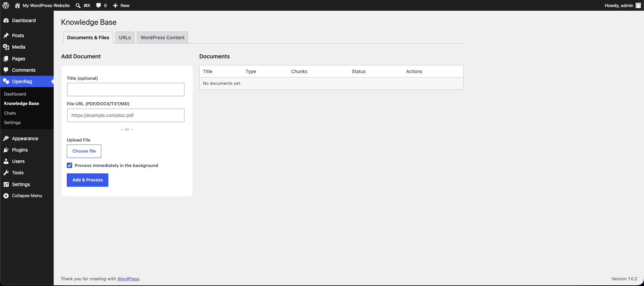Image resolution: width=644 pixels, height=286 pixels.
Task: Open the Chats submenu item
Action: tap(10, 113)
